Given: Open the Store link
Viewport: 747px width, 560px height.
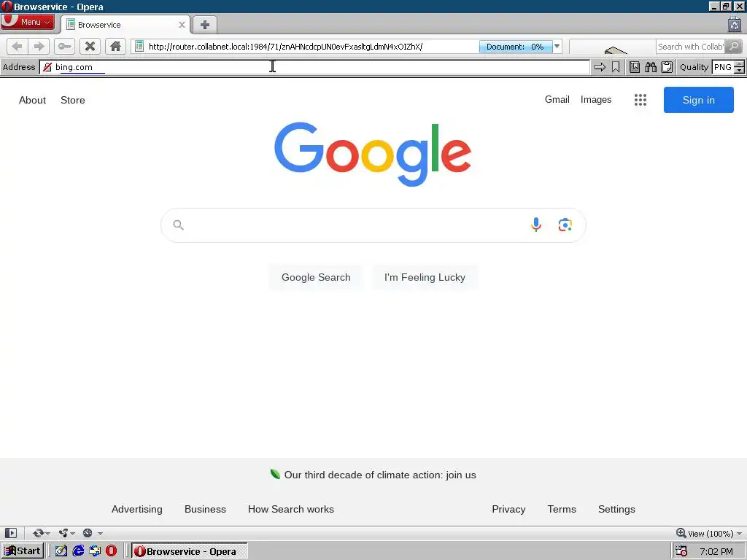Looking at the screenshot, I should click(73, 100).
